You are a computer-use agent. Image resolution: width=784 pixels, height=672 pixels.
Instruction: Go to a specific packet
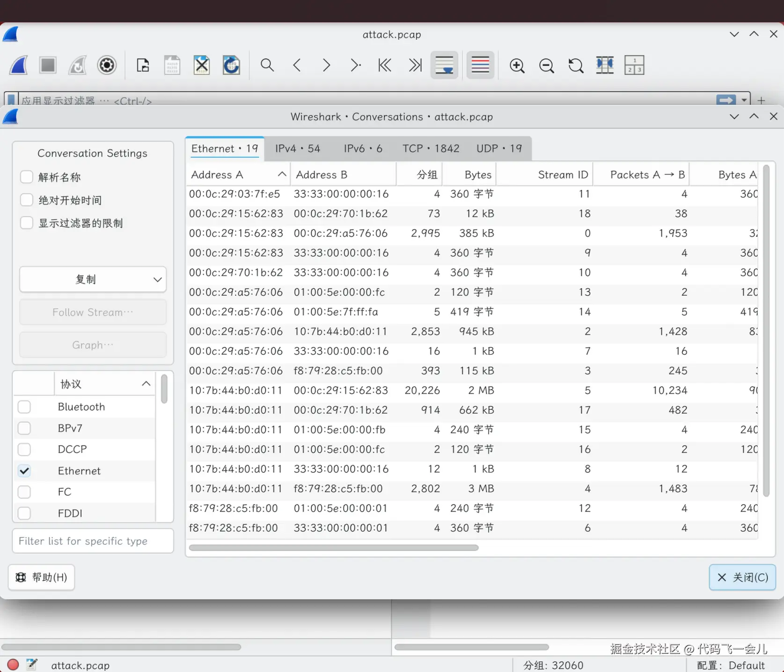[x=356, y=65]
